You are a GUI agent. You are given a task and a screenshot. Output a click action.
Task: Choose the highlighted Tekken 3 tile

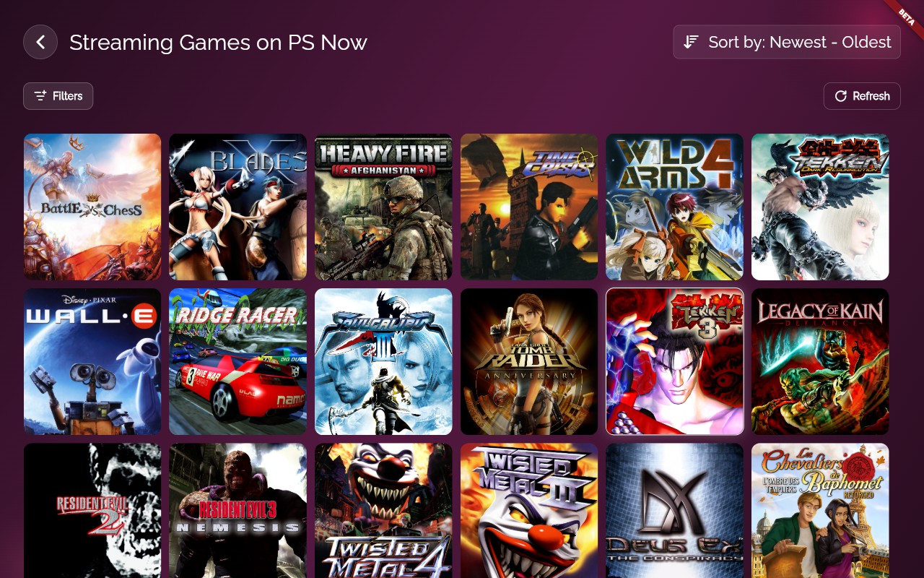click(675, 362)
